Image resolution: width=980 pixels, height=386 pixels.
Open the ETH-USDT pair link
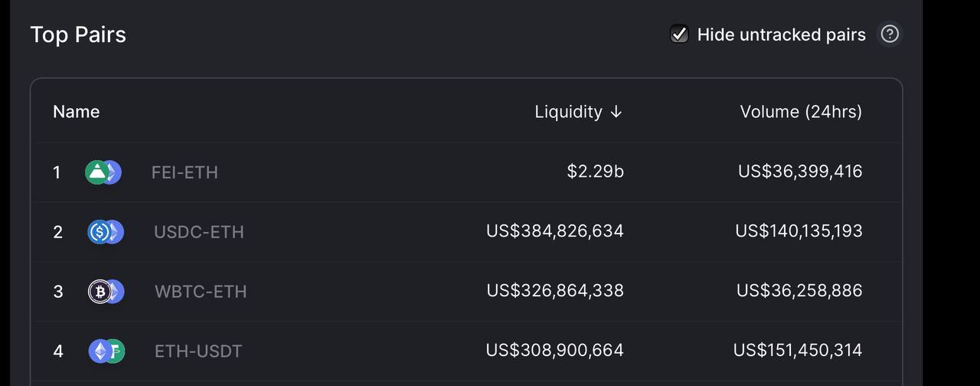tap(198, 352)
